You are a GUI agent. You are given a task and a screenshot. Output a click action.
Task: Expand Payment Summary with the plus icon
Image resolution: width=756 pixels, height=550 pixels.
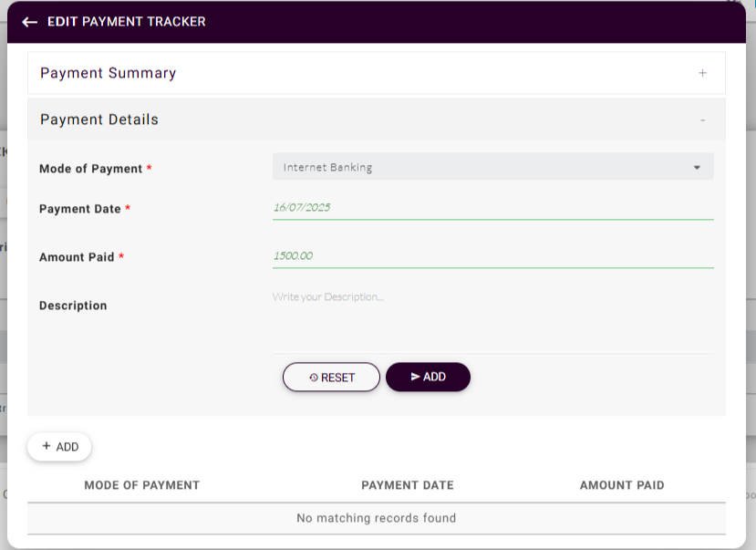point(702,73)
